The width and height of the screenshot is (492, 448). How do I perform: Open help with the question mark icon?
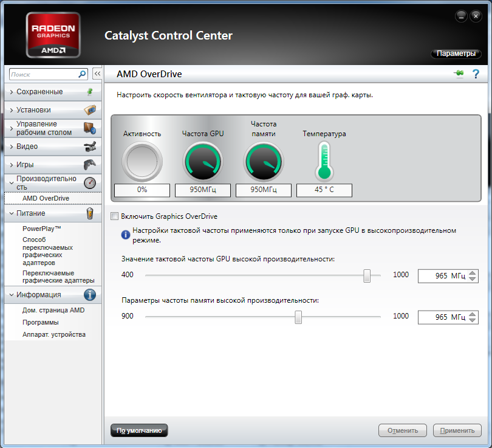[x=476, y=74]
